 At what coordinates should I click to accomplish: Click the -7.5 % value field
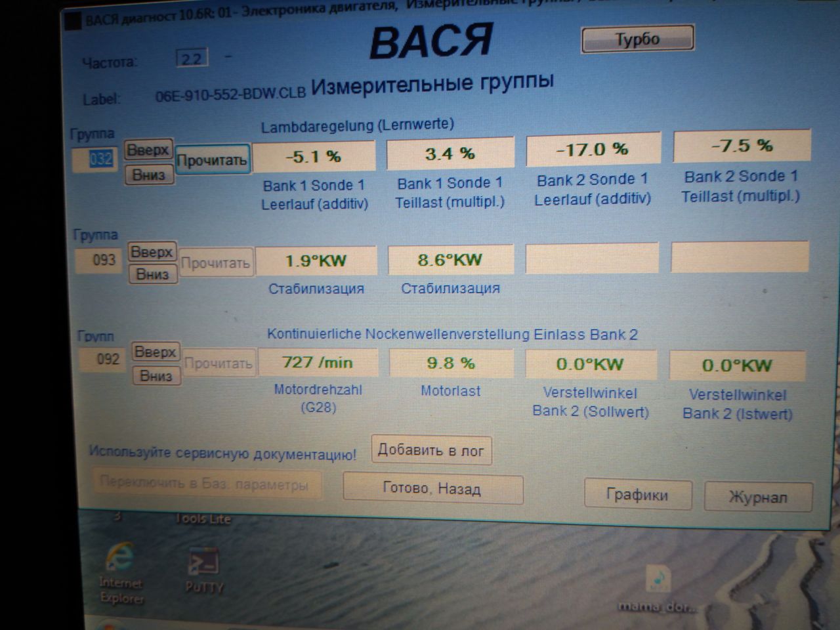click(x=742, y=146)
